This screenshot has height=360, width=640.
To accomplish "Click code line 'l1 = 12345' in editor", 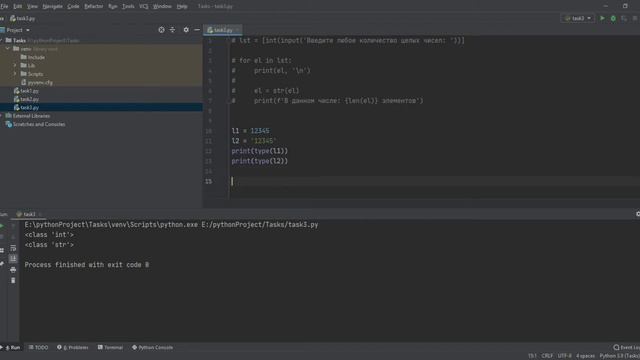I will 250,131.
